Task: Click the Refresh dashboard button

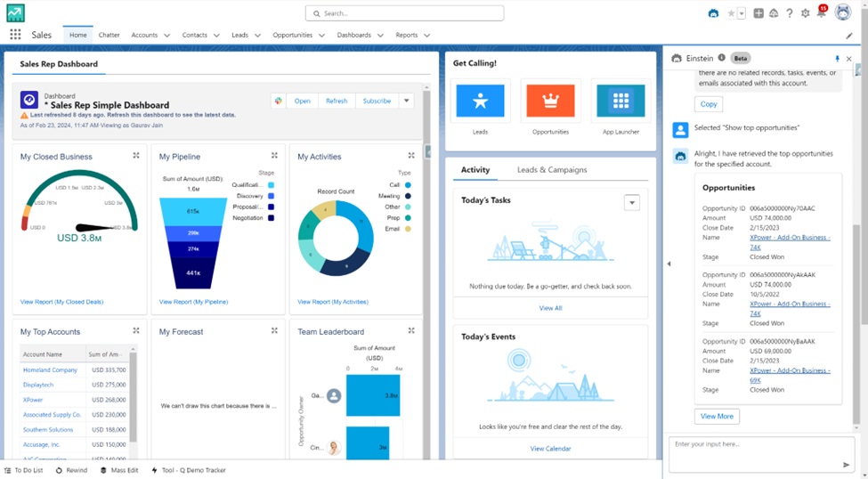Action: click(x=337, y=101)
